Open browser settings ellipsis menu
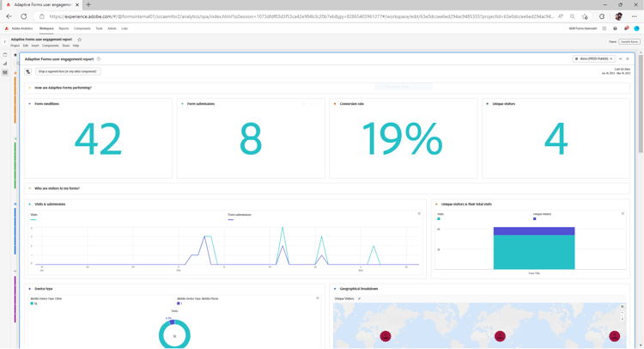 tap(635, 16)
